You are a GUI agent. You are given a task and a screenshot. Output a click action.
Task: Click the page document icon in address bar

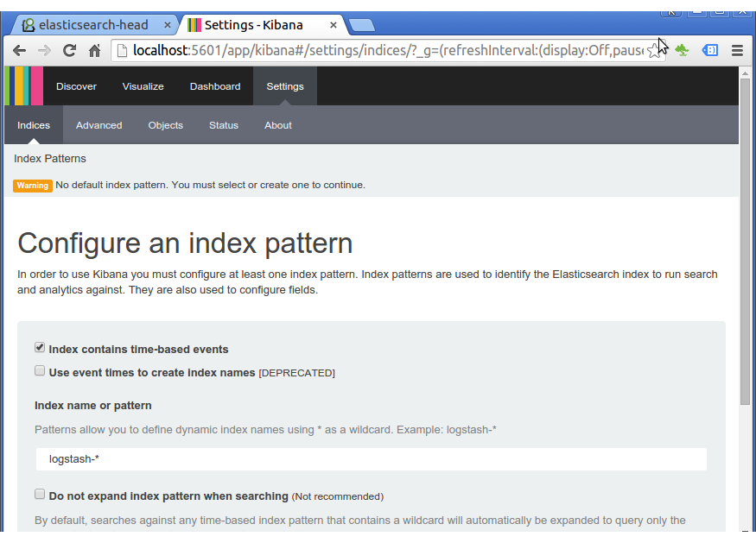click(x=122, y=51)
